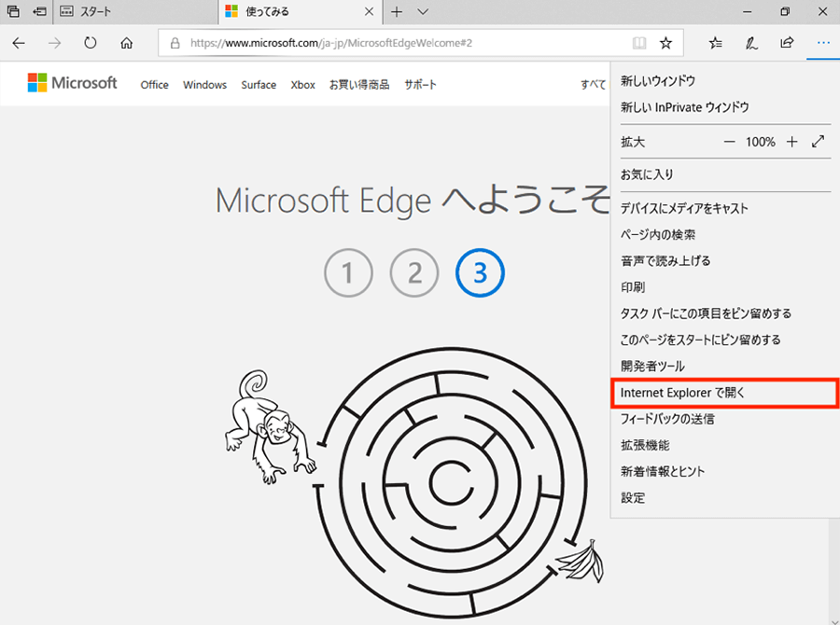
Task: Select step 3 circle
Action: (480, 272)
